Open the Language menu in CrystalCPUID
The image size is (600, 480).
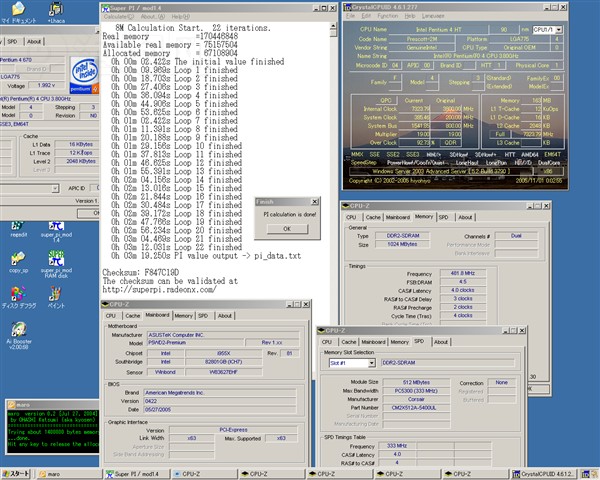433,16
